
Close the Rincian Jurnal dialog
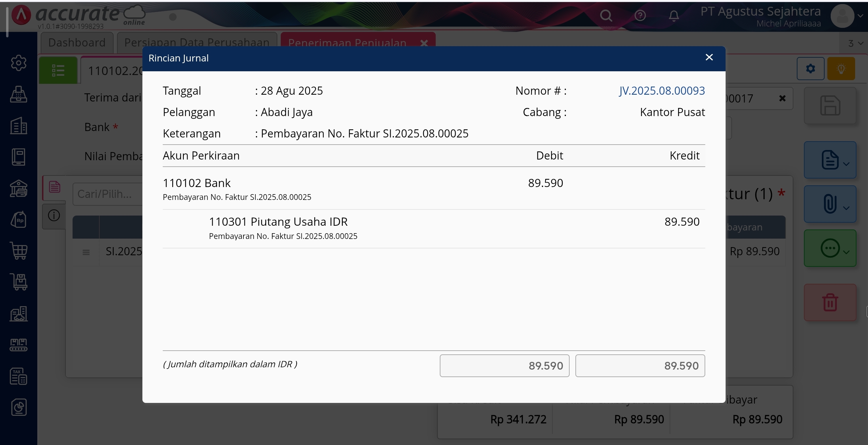[x=709, y=57]
